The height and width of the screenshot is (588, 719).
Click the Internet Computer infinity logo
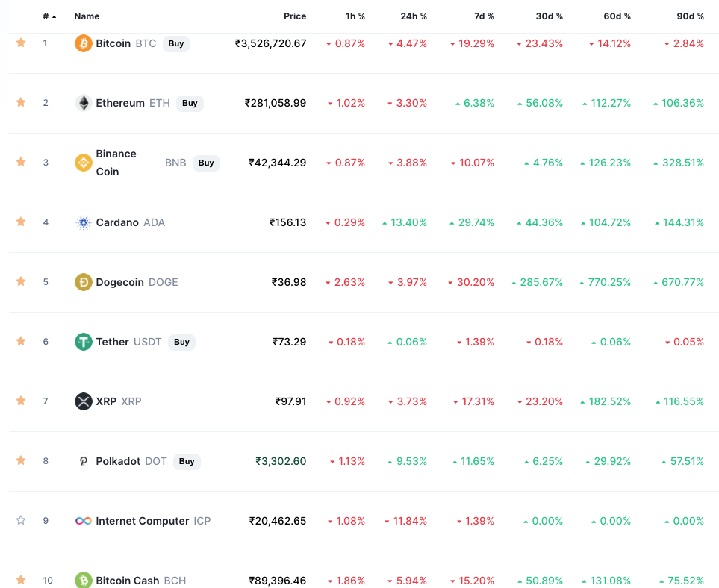coord(84,521)
